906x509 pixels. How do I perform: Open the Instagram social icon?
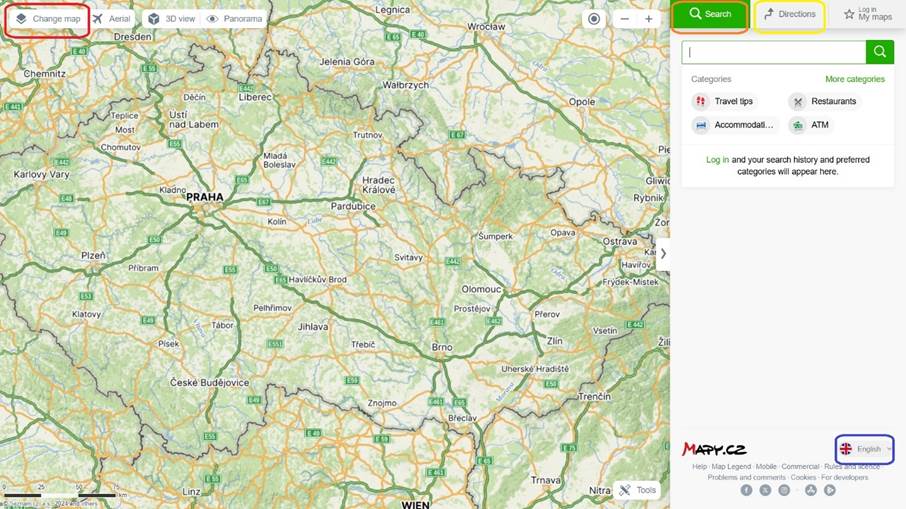click(784, 490)
